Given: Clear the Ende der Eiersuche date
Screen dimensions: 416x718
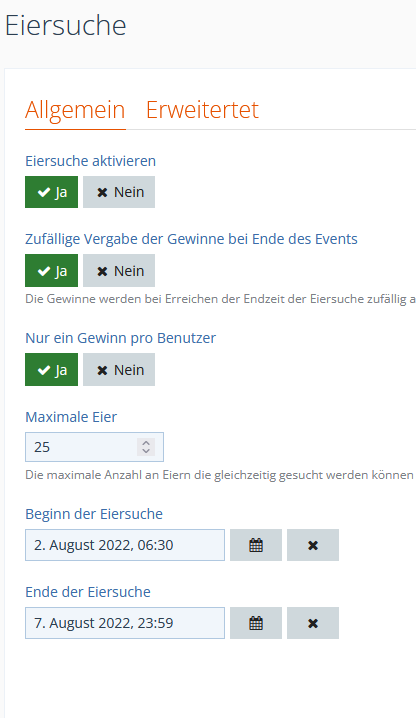Looking at the screenshot, I should click(313, 623).
